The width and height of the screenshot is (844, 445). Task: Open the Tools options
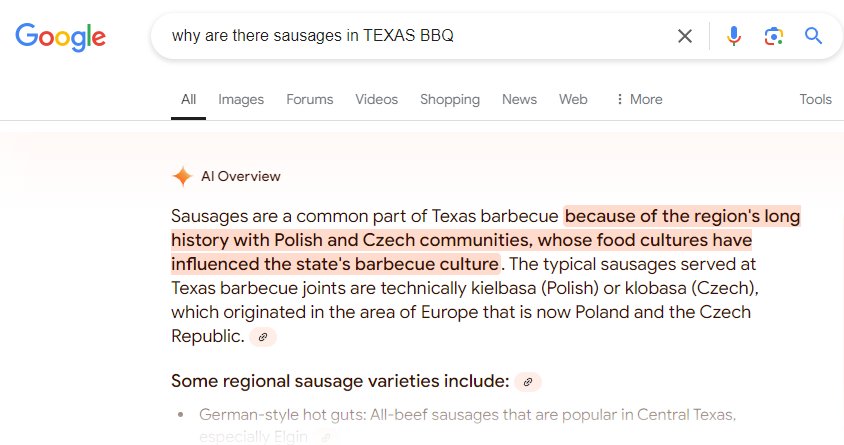(815, 99)
